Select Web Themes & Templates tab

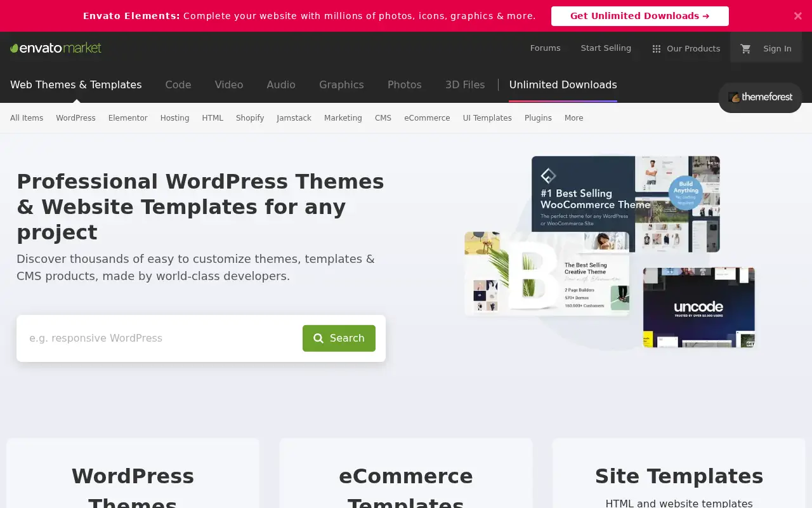pos(76,84)
